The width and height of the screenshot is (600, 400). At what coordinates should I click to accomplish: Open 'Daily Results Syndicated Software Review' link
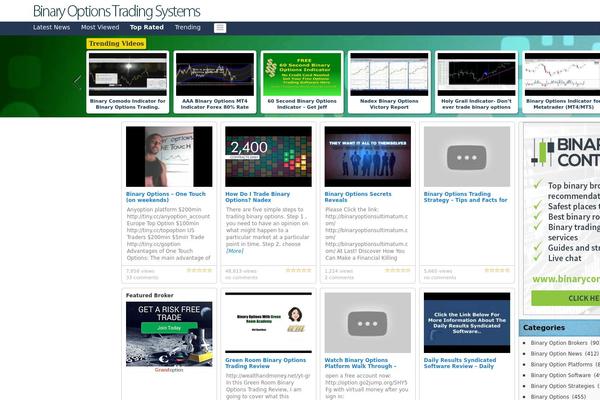click(460, 363)
